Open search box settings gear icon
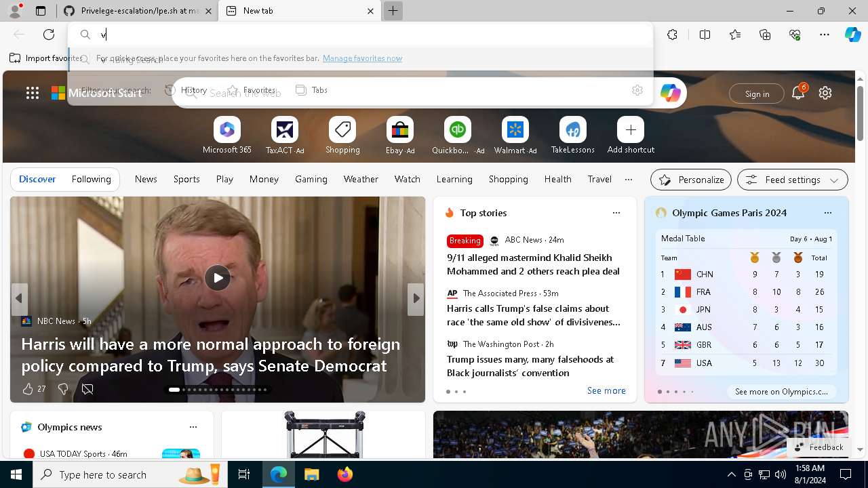This screenshot has height=488, width=868. click(x=637, y=90)
